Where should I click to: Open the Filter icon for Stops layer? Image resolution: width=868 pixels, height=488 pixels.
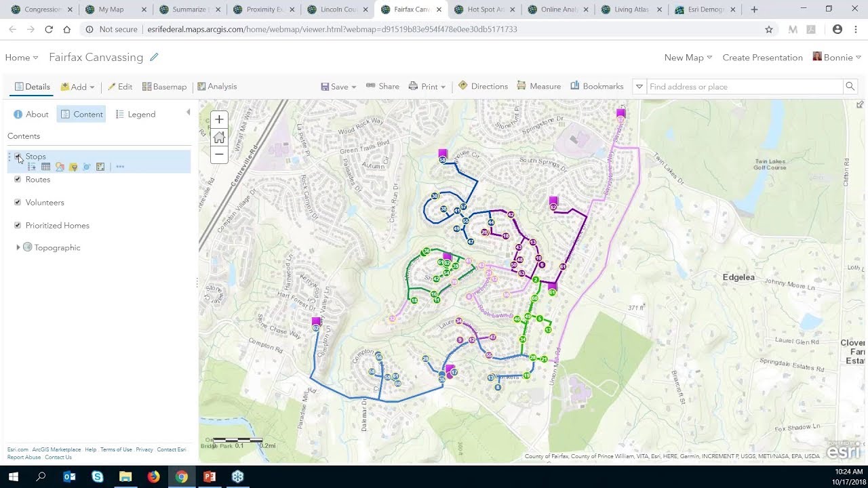click(x=73, y=167)
